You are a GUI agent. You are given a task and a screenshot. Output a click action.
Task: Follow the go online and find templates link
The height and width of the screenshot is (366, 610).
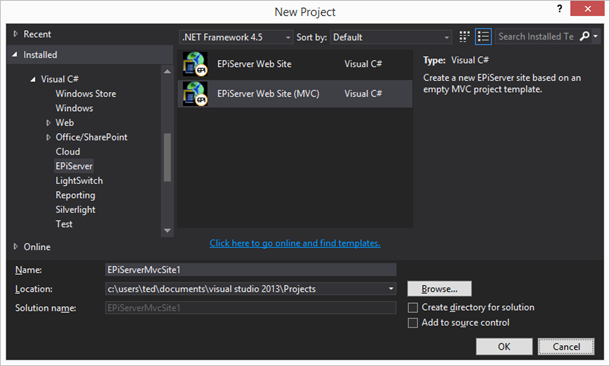coord(295,243)
